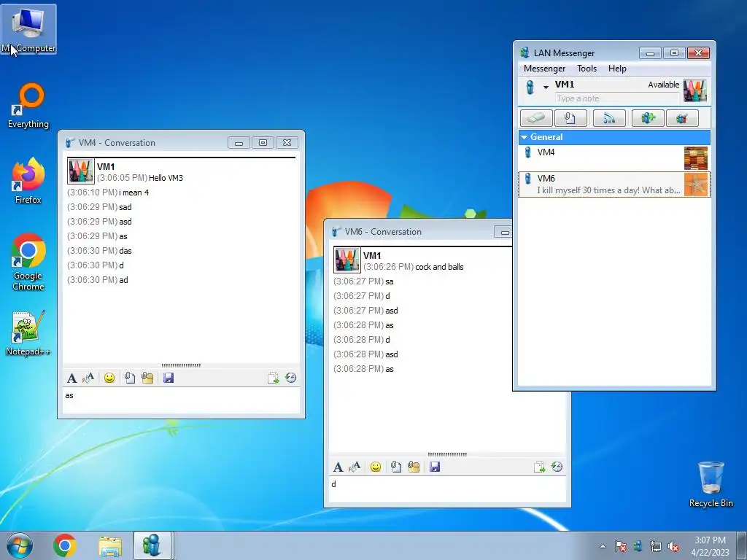Click the message input box in VM4 conversation
The image size is (747, 560).
pos(182,400)
